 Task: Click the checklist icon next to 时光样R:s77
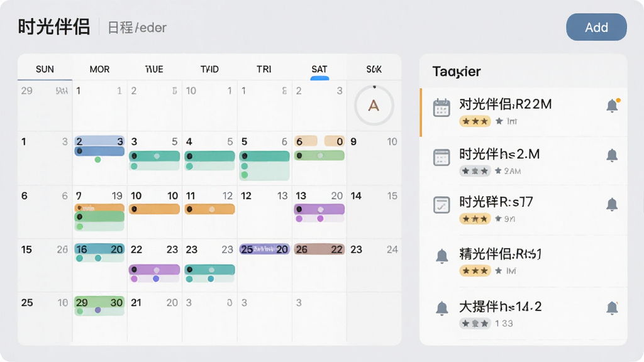441,205
